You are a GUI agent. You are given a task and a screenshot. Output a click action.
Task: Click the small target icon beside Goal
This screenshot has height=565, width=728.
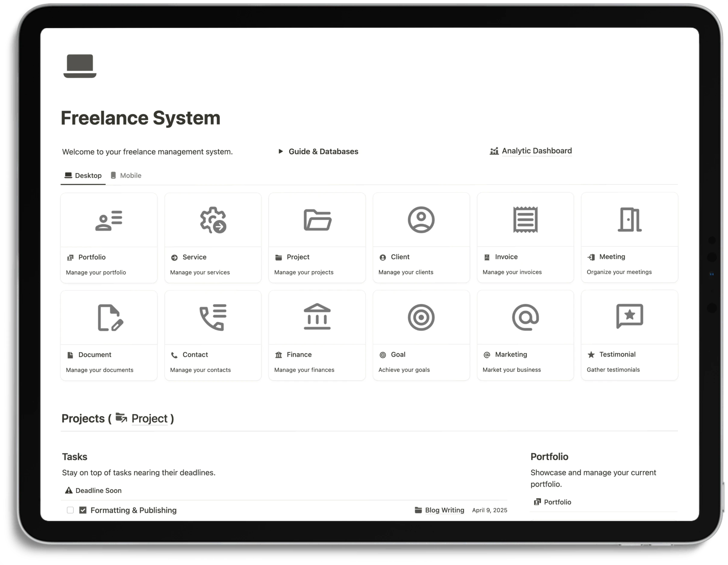point(383,355)
